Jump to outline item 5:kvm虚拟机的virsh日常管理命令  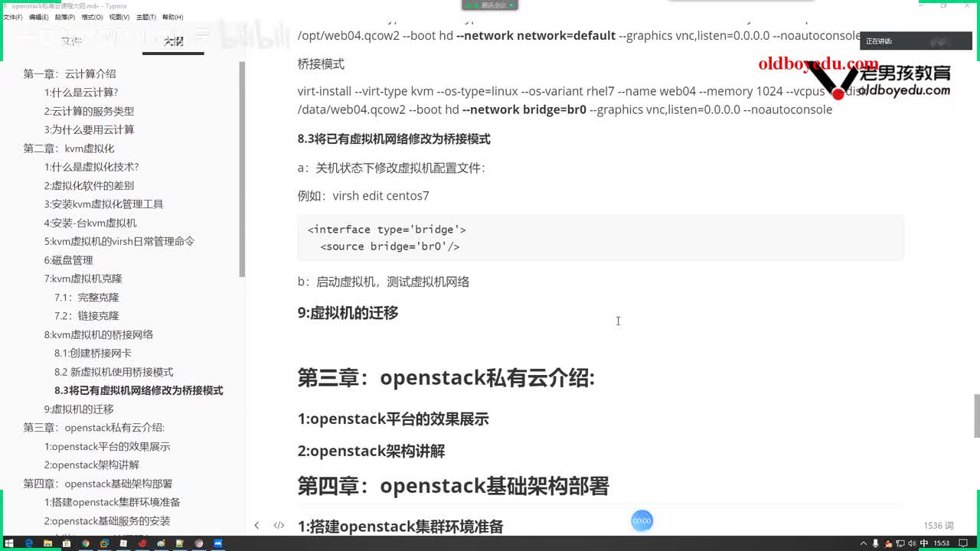119,241
